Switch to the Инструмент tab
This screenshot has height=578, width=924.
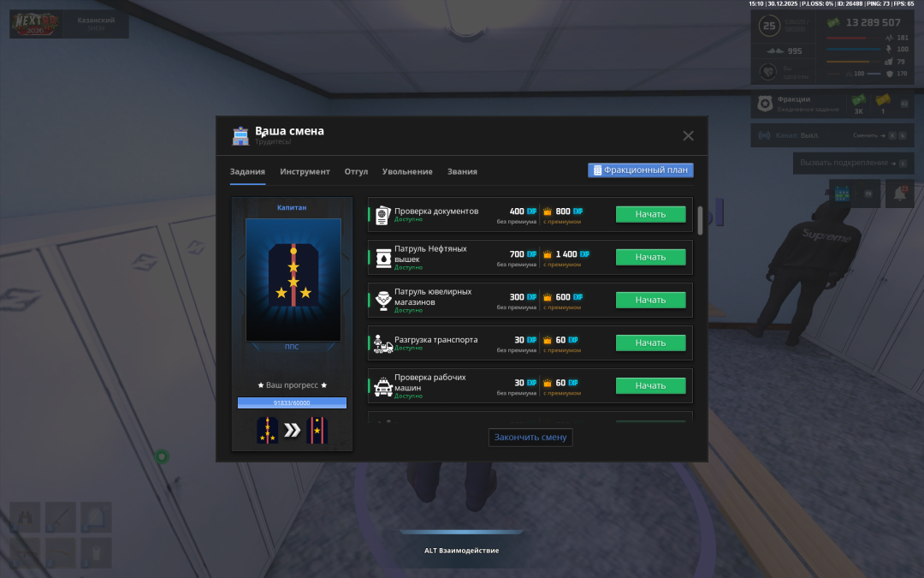[x=305, y=171]
